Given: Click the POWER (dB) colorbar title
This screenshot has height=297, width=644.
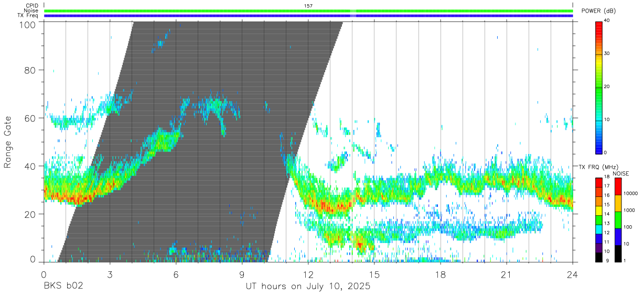Looking at the screenshot, I should pyautogui.click(x=599, y=11).
